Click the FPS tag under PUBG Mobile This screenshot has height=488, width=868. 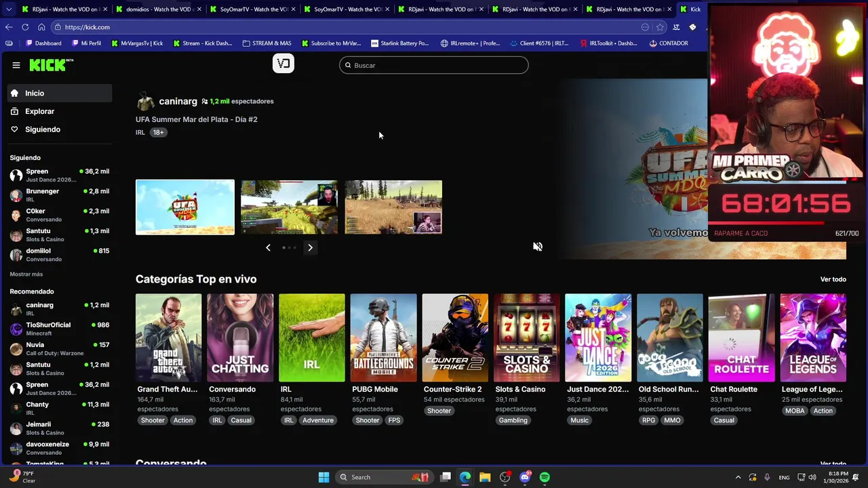pyautogui.click(x=394, y=420)
